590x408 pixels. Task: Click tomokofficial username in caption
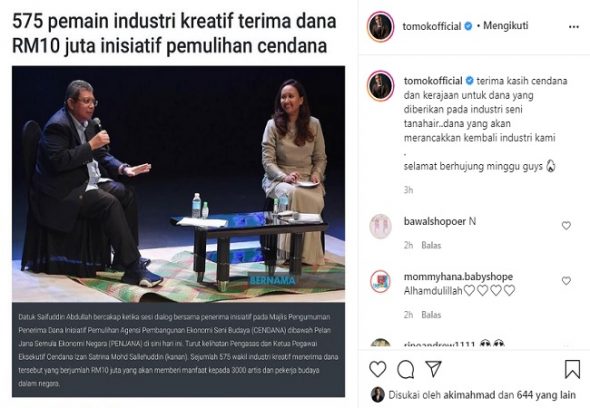tap(433, 81)
